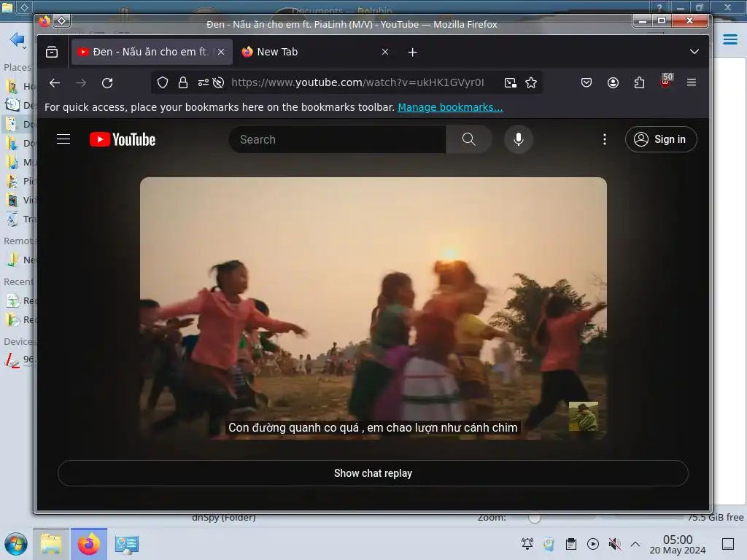Sign in to YouTube

[x=661, y=139]
